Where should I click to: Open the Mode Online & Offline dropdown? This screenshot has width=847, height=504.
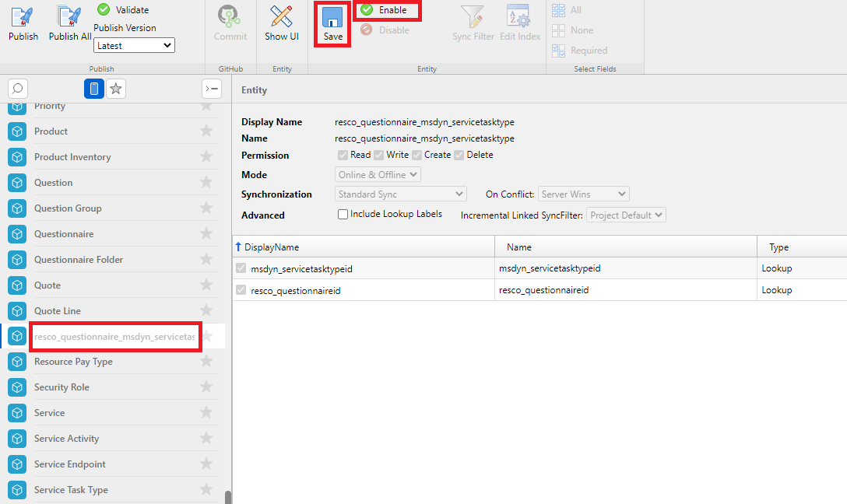378,174
